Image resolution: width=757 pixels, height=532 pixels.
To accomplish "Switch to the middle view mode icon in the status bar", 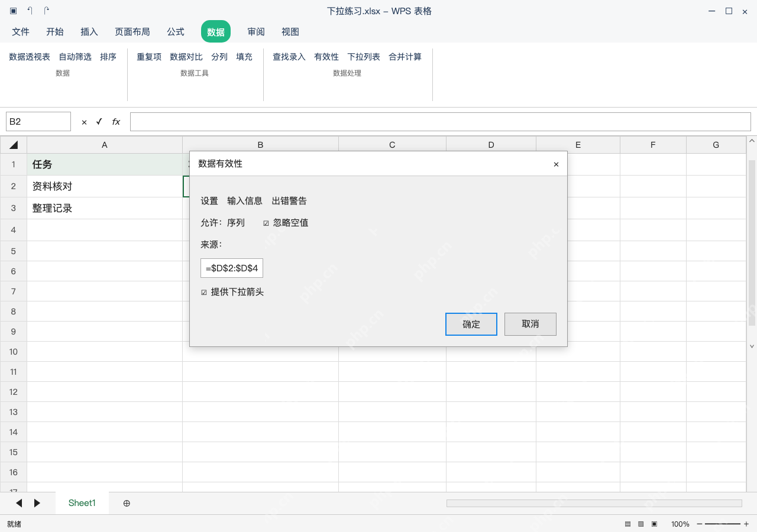I will coord(641,524).
